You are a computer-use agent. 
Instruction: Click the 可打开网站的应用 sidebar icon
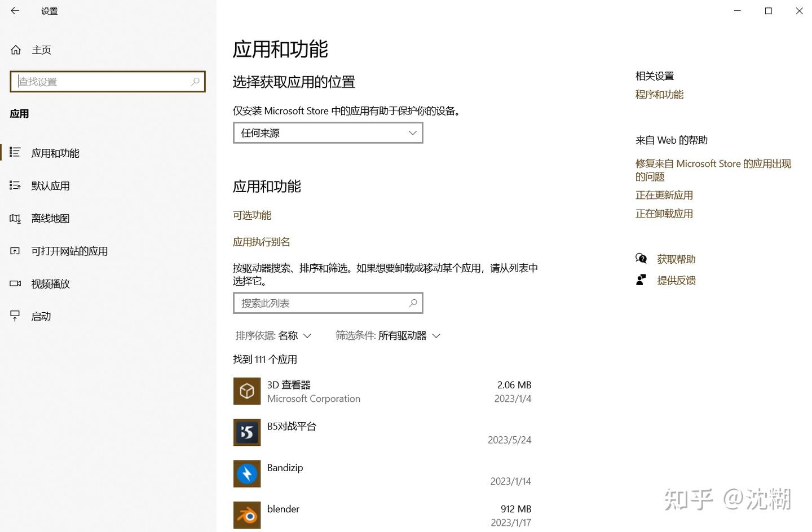pyautogui.click(x=15, y=251)
